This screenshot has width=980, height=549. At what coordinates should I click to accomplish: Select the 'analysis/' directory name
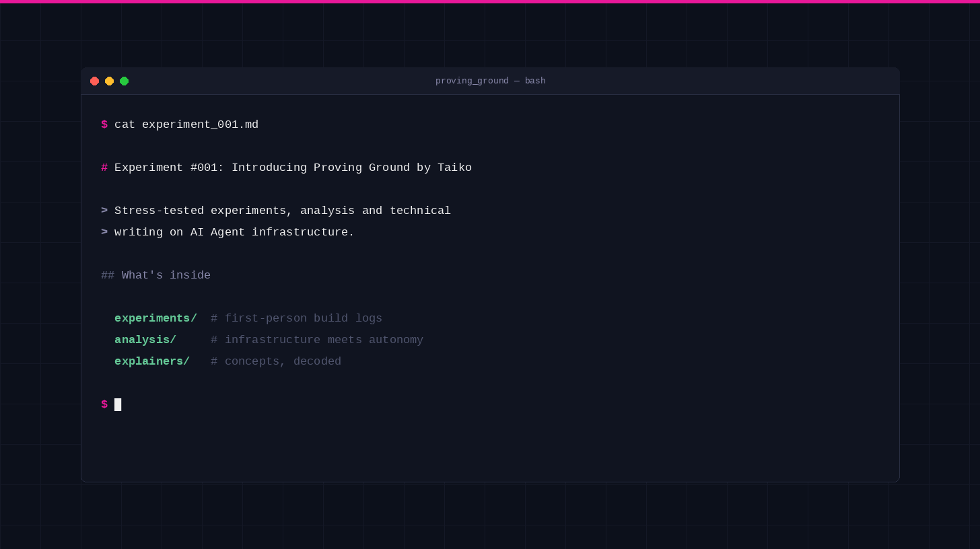(x=145, y=340)
